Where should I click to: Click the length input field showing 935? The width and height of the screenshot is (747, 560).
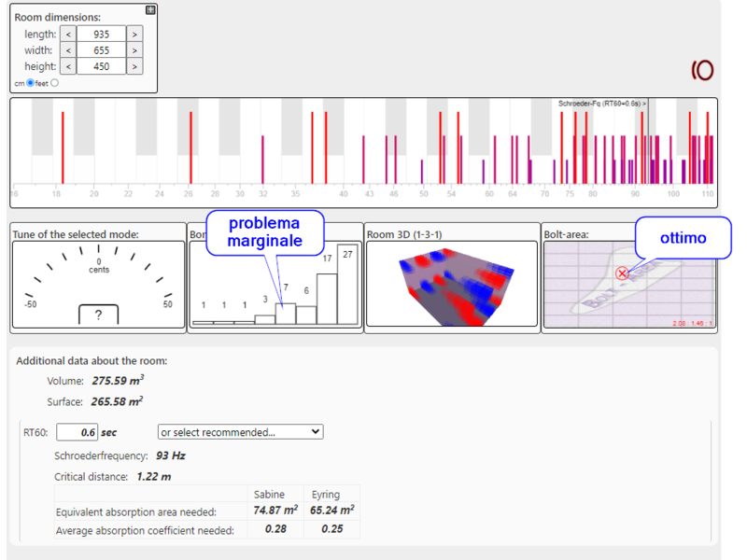pyautogui.click(x=101, y=34)
